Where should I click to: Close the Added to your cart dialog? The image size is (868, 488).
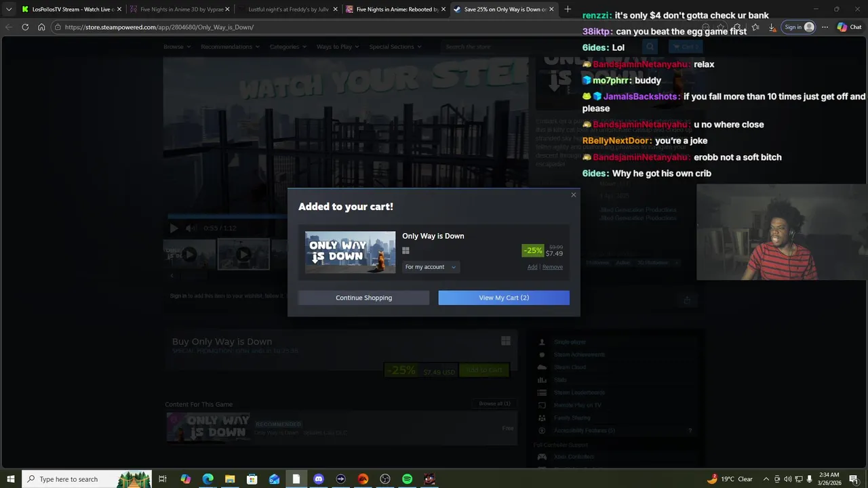[x=573, y=195]
